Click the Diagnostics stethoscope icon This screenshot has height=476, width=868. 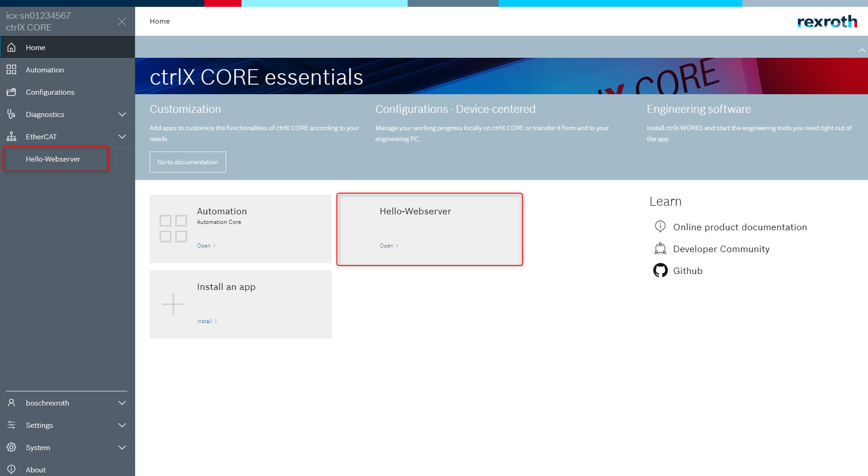point(11,114)
